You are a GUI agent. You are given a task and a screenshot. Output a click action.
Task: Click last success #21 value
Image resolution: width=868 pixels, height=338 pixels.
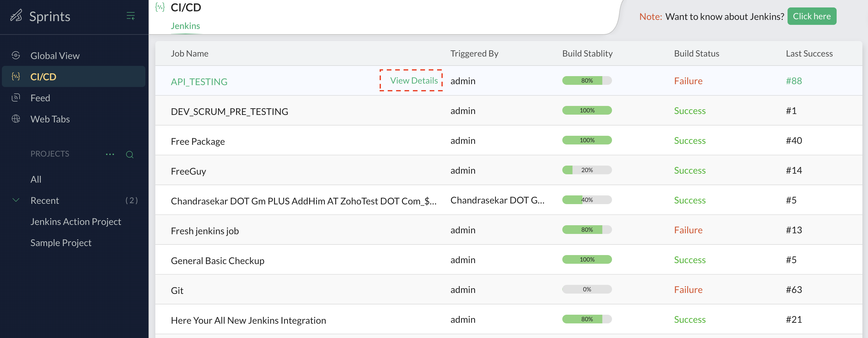click(x=794, y=319)
